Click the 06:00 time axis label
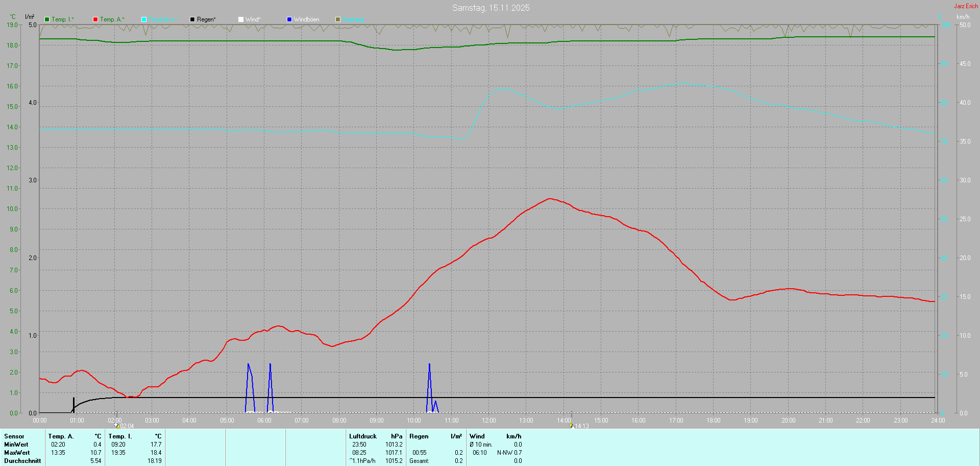 [264, 421]
